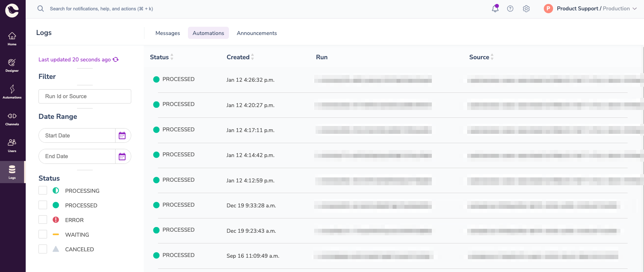Open the Channels section in sidebar
The image size is (644, 272).
12,119
